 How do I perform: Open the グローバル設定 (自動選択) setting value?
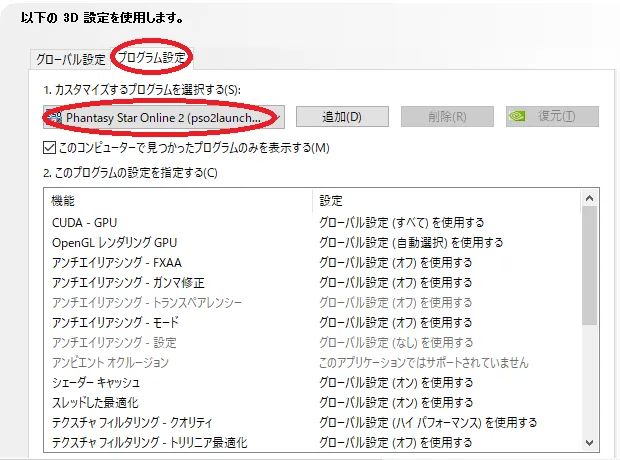point(411,242)
